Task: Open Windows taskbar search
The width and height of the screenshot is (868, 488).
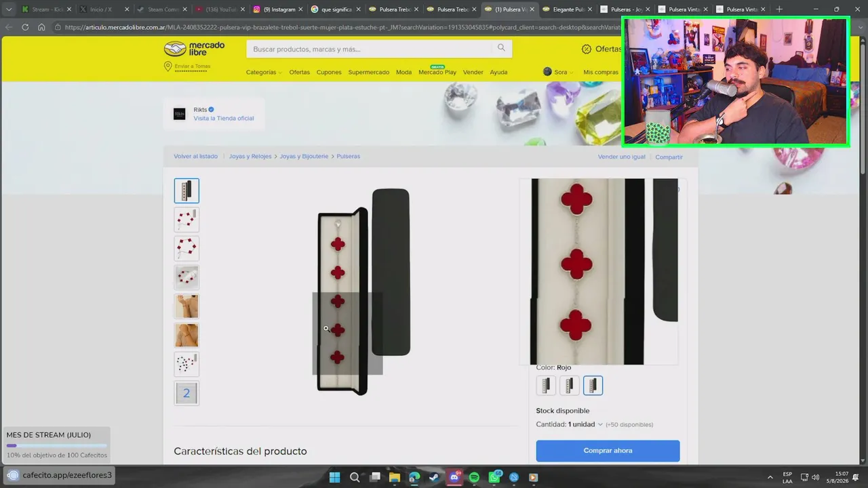Action: click(355, 477)
